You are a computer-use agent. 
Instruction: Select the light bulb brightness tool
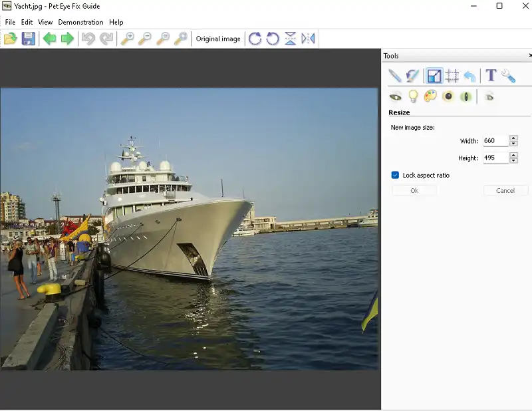coord(413,96)
